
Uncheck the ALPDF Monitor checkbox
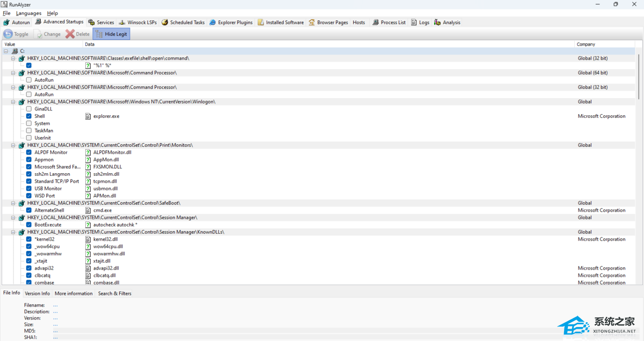tap(29, 152)
